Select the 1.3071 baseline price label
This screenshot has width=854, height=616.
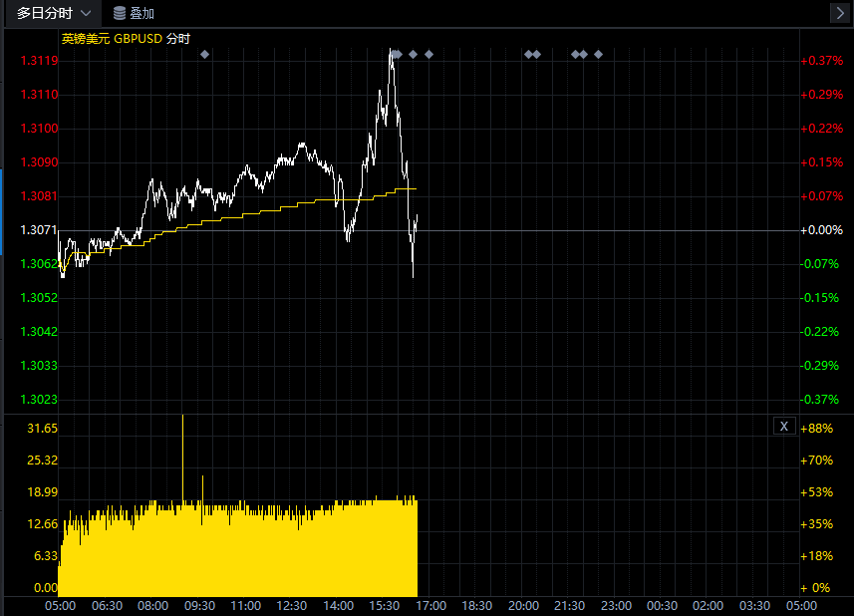(39, 230)
